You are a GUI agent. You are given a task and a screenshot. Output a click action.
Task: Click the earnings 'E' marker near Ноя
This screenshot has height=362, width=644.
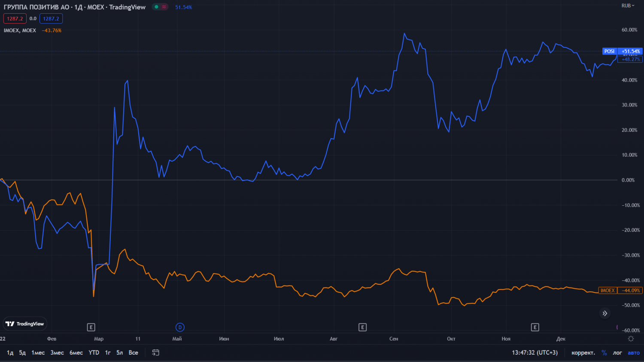535,327
